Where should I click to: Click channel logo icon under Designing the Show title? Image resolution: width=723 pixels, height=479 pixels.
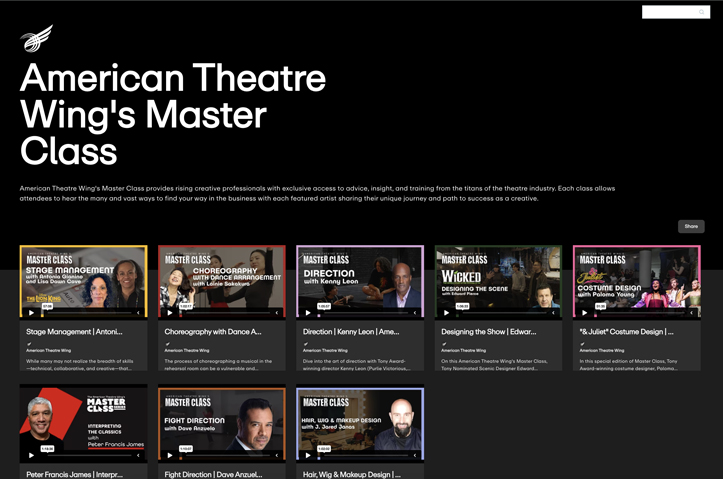point(444,344)
